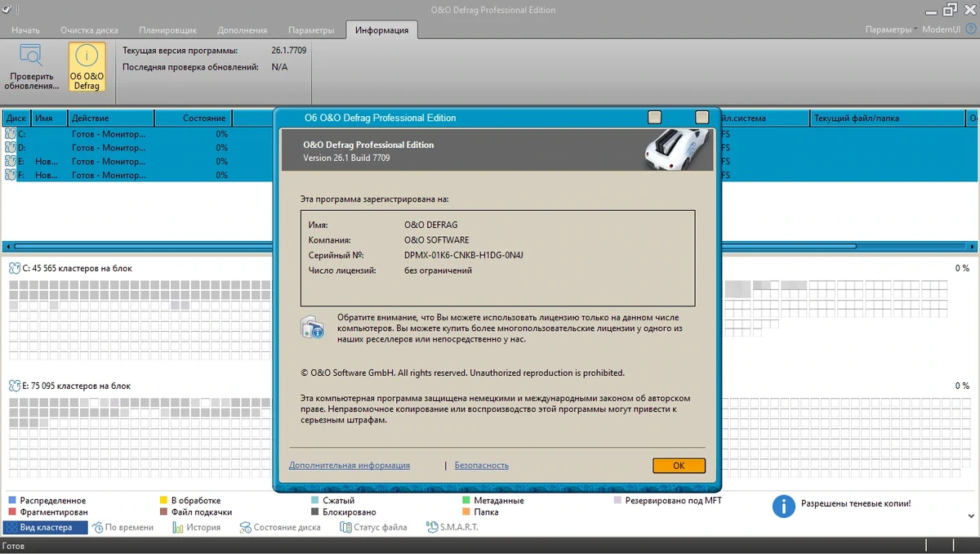Click the horizontal scrollbar right arrow
980x554 pixels.
973,246
